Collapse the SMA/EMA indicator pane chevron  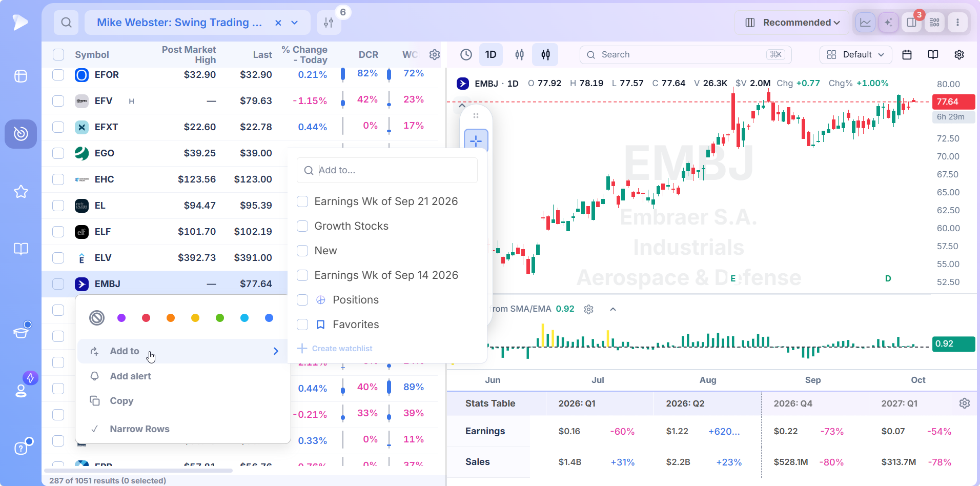(613, 309)
